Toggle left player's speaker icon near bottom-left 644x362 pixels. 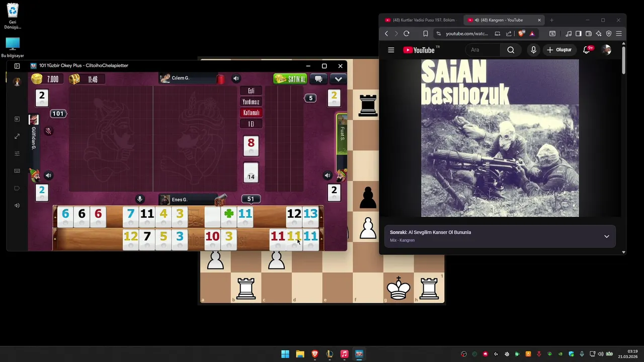coord(48,175)
